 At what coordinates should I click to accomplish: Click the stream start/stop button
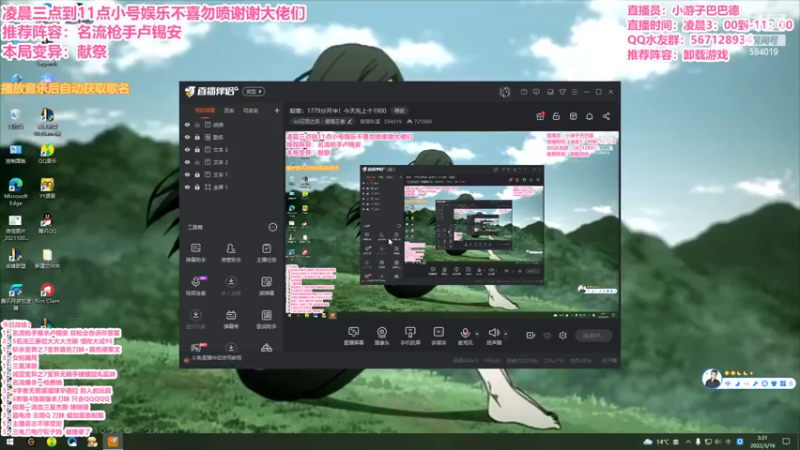[593, 336]
